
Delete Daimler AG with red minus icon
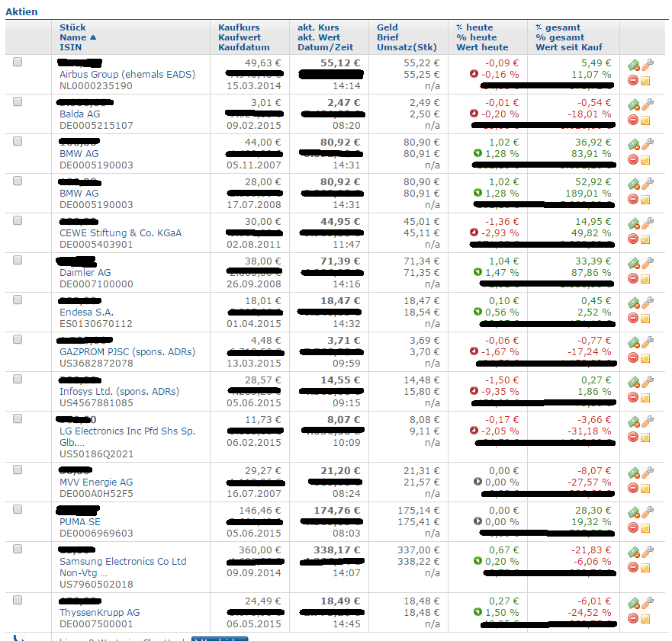point(633,278)
